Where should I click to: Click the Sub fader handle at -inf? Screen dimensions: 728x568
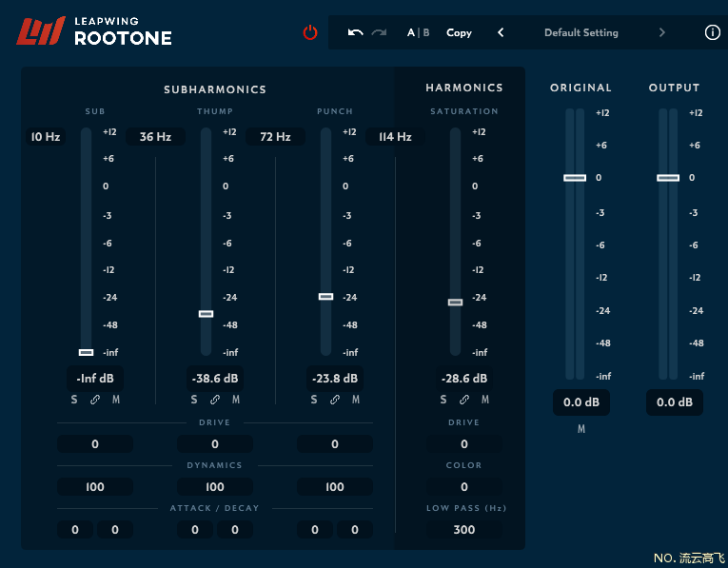point(86,353)
